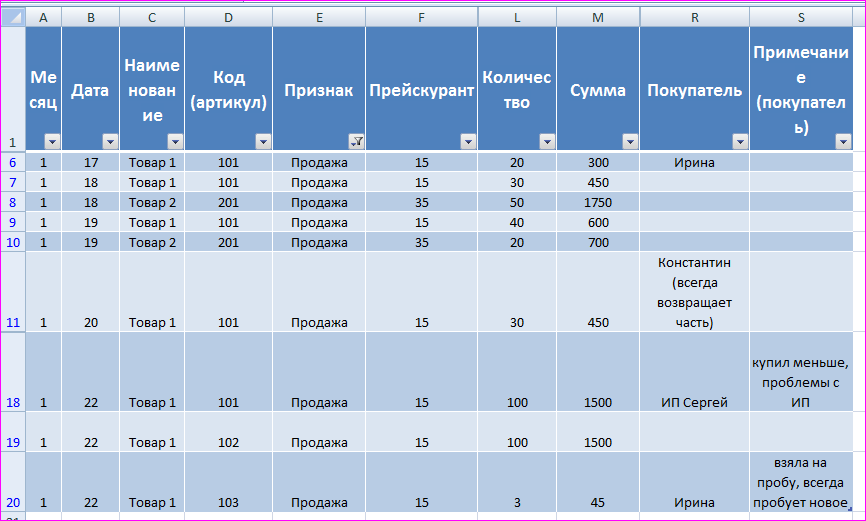
Task: Select row 1 header
Action: 13,88
